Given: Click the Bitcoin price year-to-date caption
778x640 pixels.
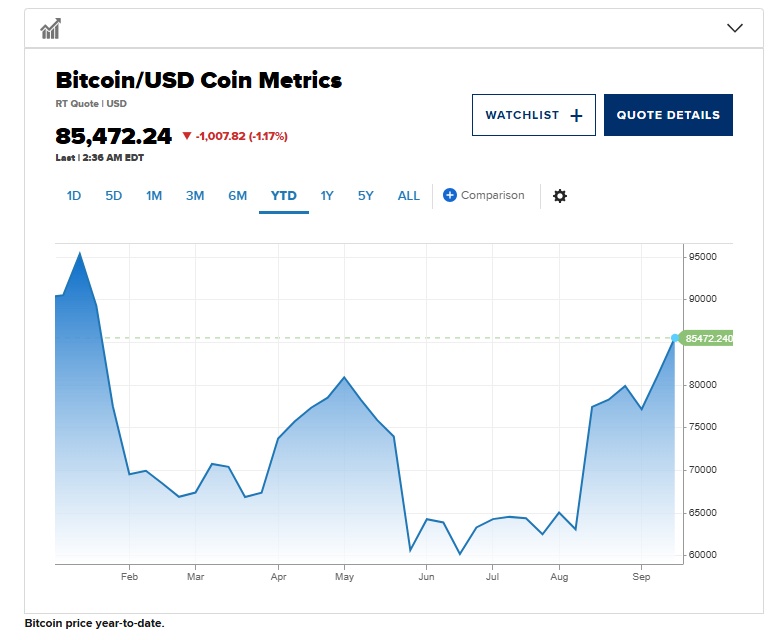Looking at the screenshot, I should [x=94, y=623].
